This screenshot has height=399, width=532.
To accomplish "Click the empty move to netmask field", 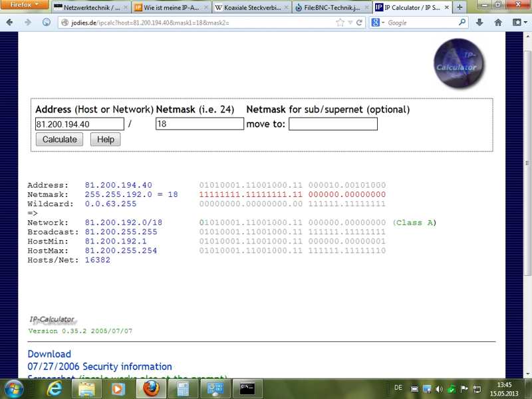I will 333,124.
